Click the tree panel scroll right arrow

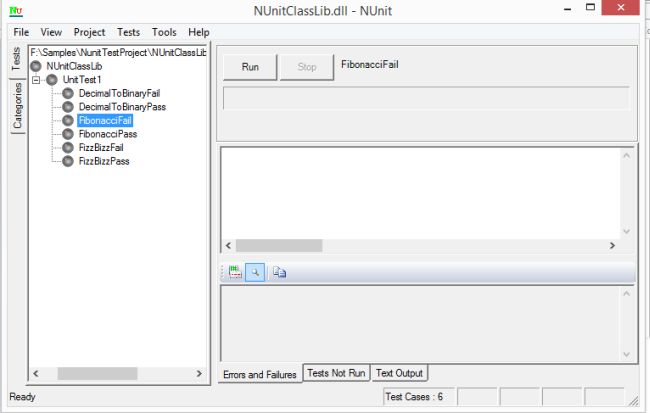tap(199, 374)
